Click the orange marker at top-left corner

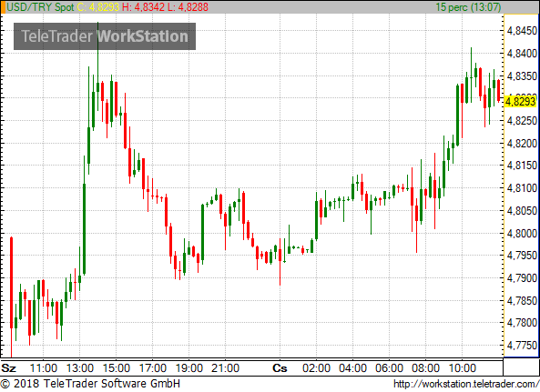3,7
